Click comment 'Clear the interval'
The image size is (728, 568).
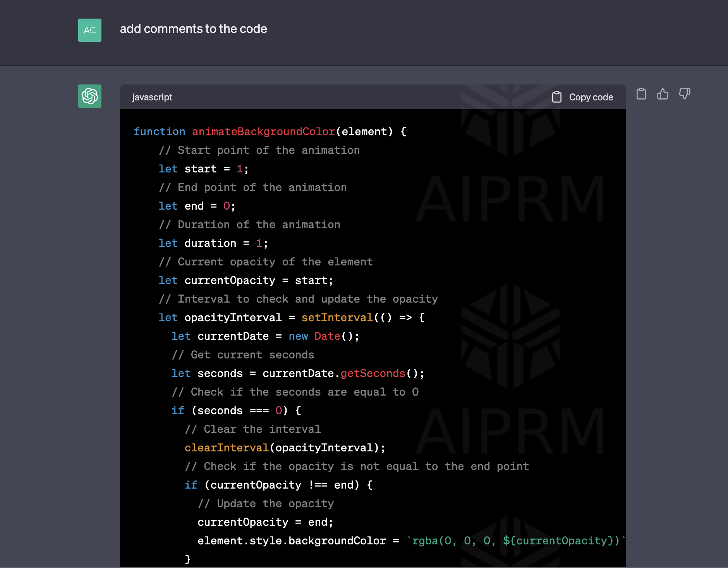coord(253,429)
